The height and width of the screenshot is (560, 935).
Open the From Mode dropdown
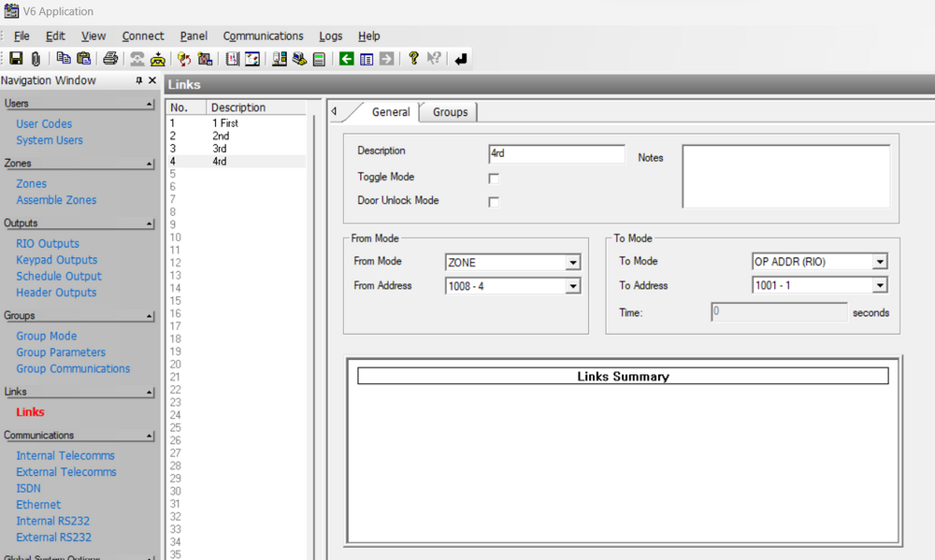point(572,263)
